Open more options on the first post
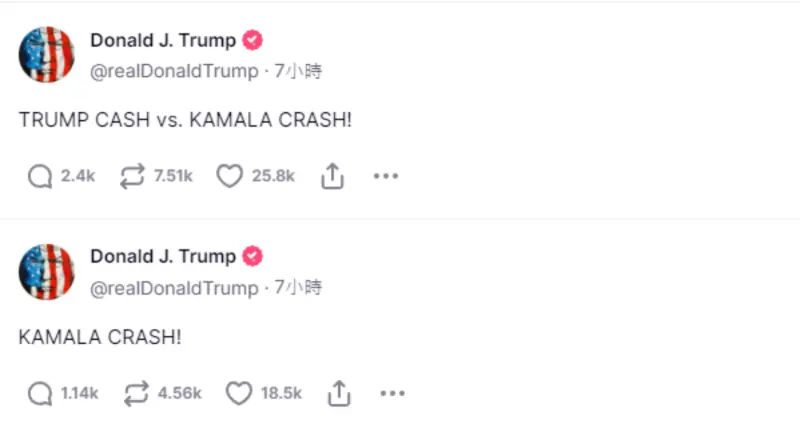This screenshot has height=428, width=800. (386, 176)
